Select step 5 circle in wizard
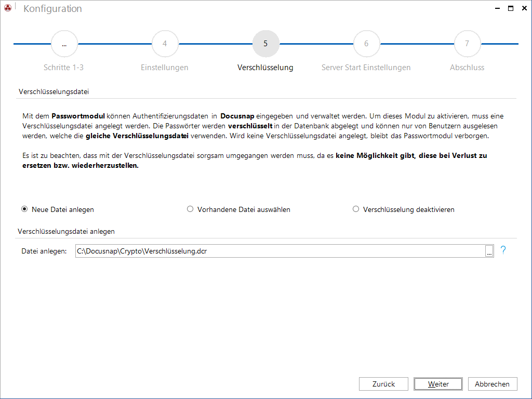Image resolution: width=532 pixels, height=399 pixels. point(265,44)
